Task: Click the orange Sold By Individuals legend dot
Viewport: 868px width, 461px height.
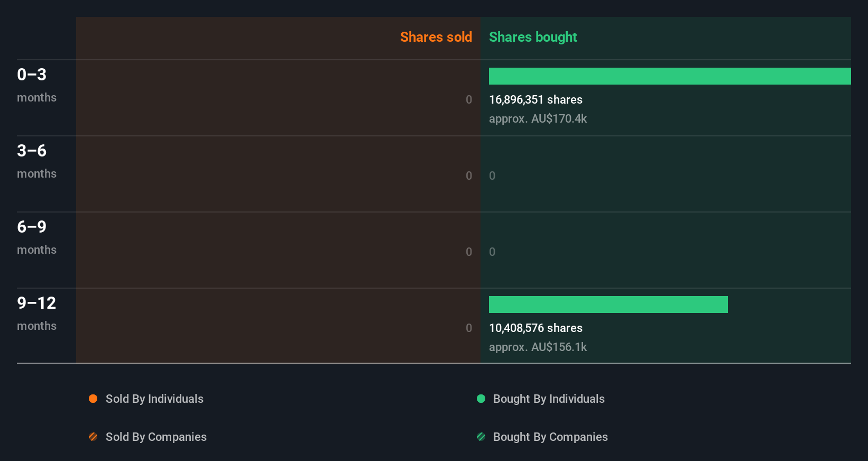Action: [x=93, y=399]
